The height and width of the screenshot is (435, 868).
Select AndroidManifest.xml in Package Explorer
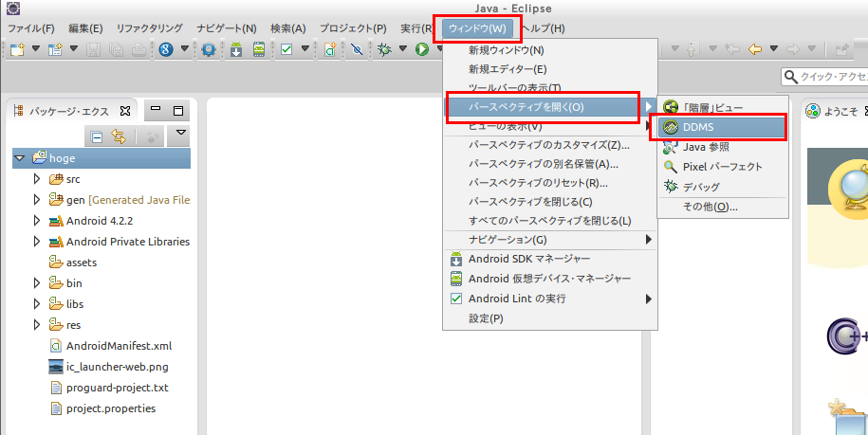pyautogui.click(x=119, y=346)
